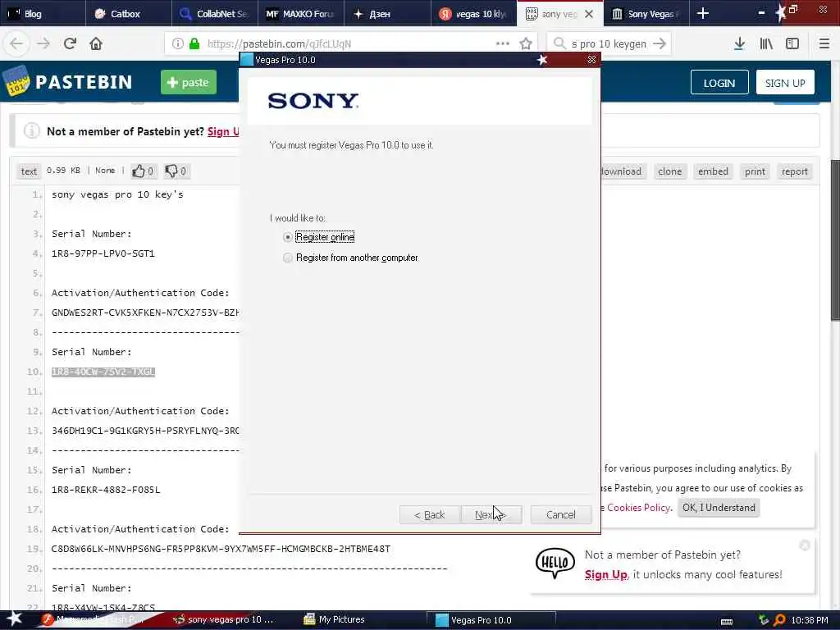Open My Pictures from the taskbar
This screenshot has height=630, width=840.
coord(335,620)
